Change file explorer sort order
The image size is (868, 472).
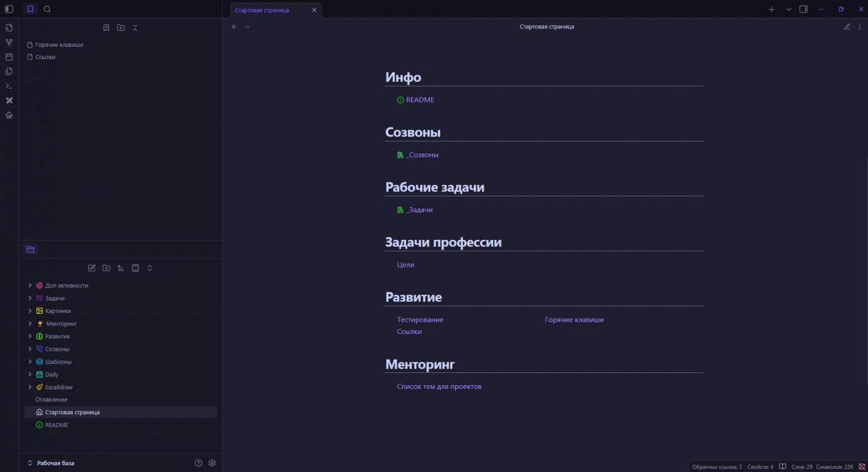pos(121,268)
